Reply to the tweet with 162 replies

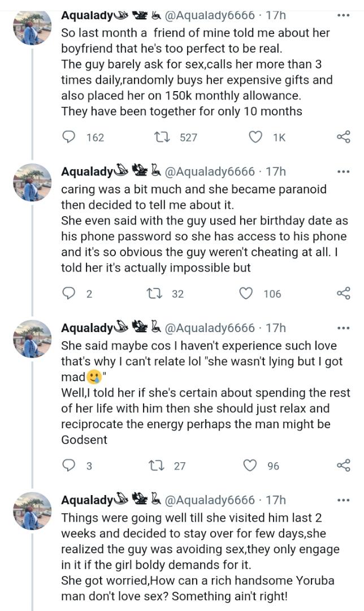pos(69,137)
